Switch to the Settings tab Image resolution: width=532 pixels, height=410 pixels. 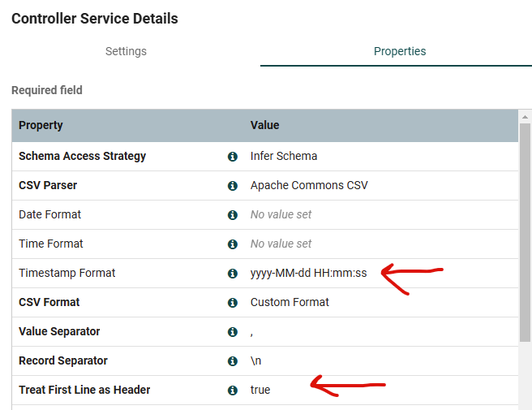126,51
